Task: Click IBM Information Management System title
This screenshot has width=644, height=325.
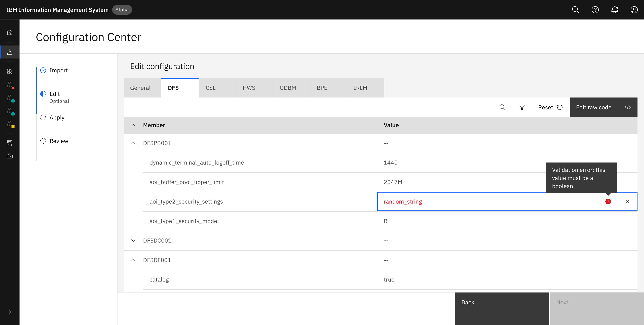Action: click(58, 10)
